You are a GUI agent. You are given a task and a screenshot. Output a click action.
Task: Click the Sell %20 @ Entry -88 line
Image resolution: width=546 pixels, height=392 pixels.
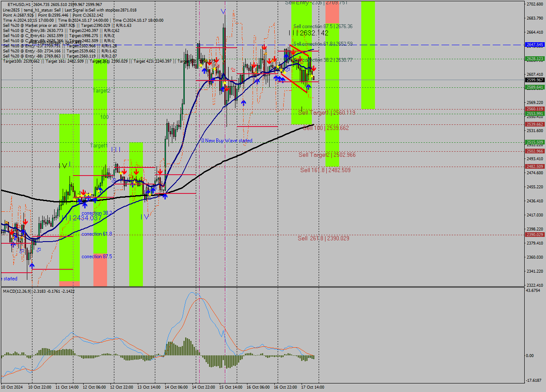click(x=60, y=56)
